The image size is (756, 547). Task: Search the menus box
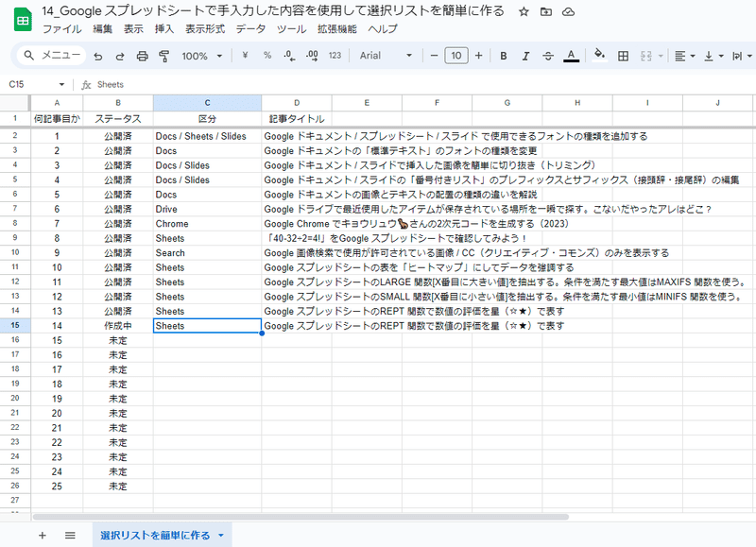click(52, 55)
